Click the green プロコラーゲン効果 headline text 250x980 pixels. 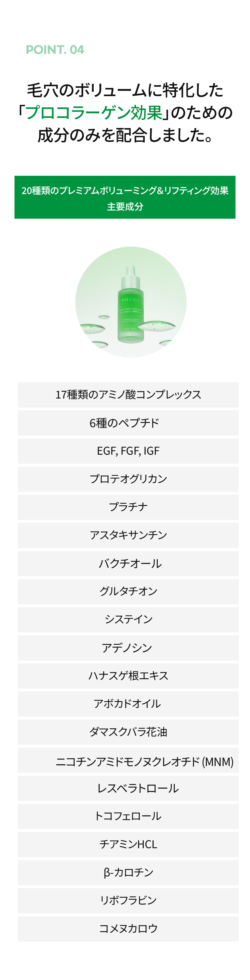pyautogui.click(x=94, y=113)
